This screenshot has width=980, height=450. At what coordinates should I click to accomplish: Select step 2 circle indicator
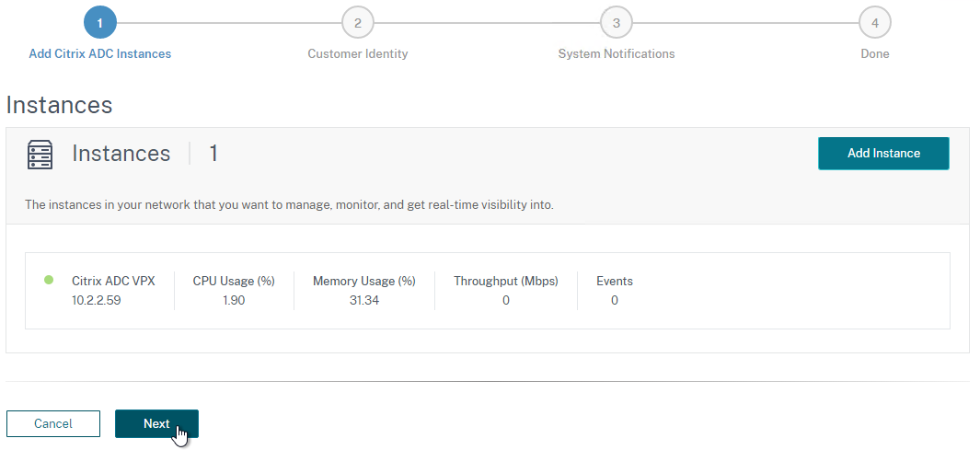[358, 23]
